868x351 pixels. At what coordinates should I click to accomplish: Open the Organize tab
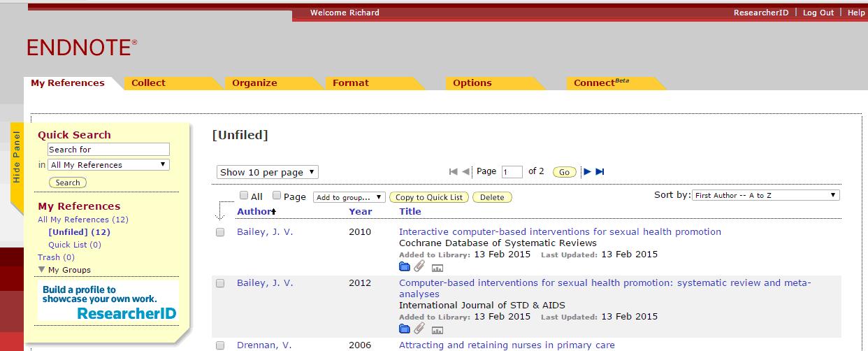(254, 83)
